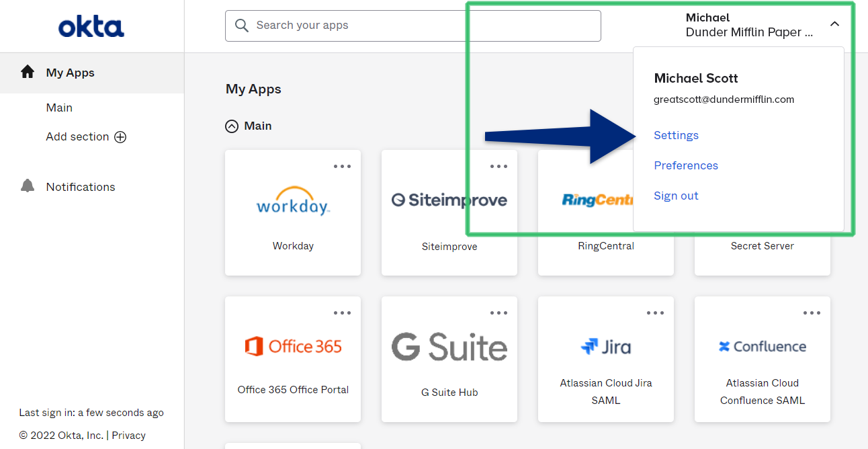Click the magnifying glass in the search bar

242,26
